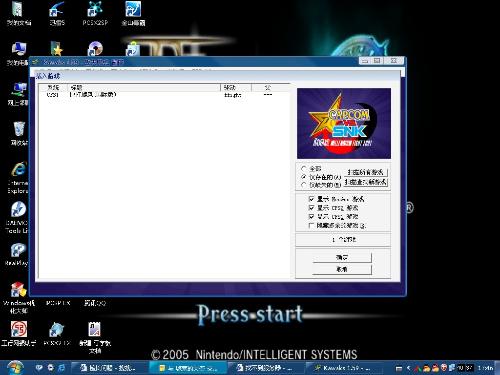Open the desktop icon with a yellow star
This screenshot has width=500, height=375.
[57, 49]
